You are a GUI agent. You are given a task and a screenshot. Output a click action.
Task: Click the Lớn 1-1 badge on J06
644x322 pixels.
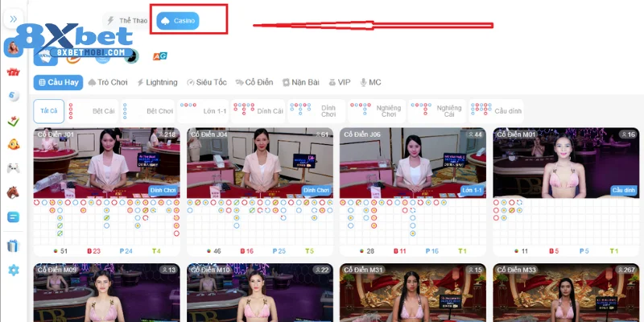coord(472,190)
